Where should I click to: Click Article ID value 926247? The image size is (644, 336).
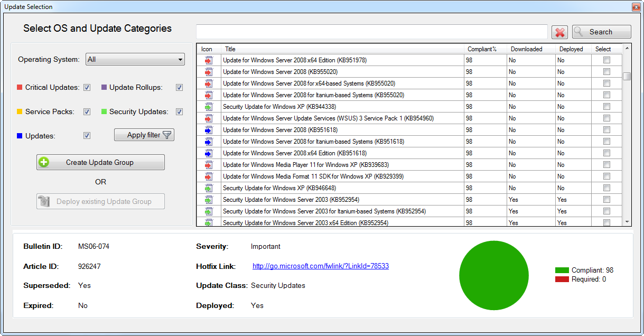coord(89,266)
